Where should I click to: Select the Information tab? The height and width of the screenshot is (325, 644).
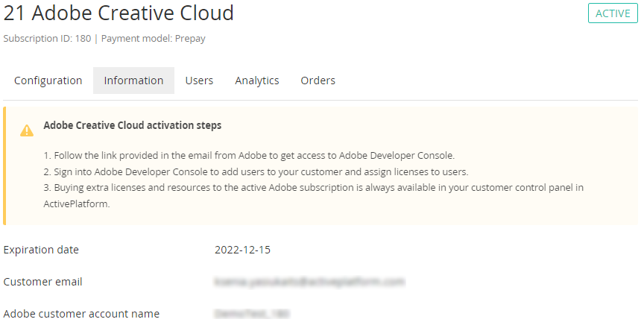(x=133, y=81)
